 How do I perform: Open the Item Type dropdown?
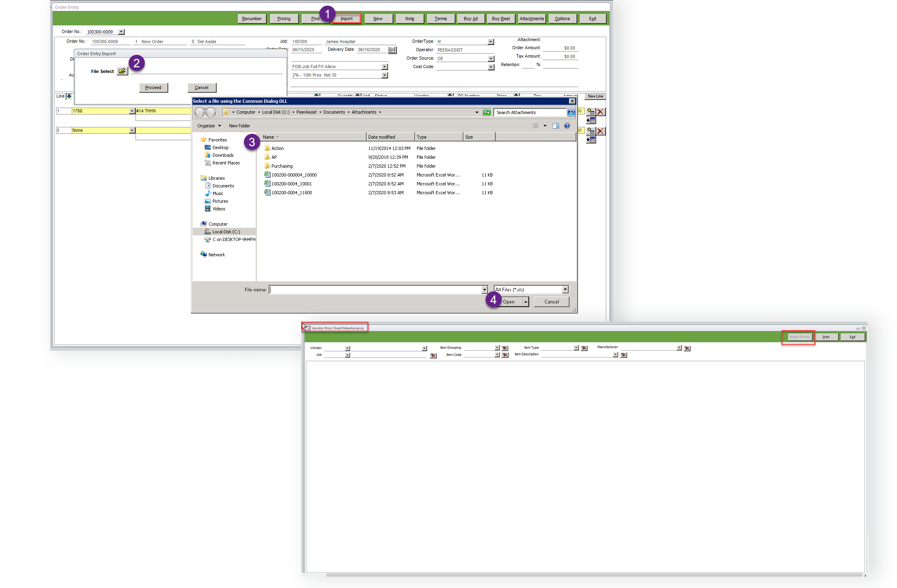[576, 348]
